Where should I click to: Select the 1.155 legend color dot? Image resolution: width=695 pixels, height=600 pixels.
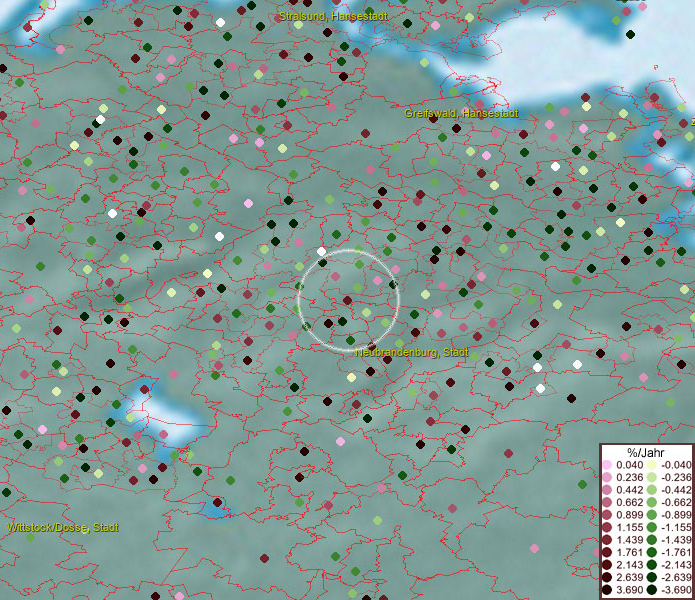point(607,527)
